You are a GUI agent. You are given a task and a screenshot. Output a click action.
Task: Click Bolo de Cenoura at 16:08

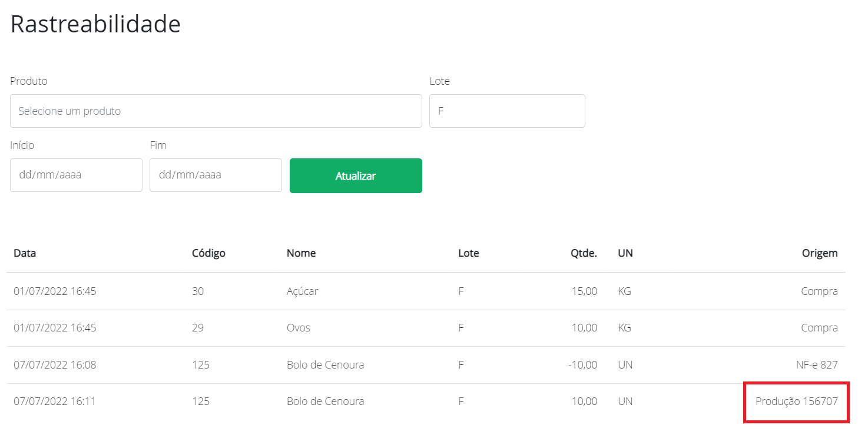pos(325,365)
